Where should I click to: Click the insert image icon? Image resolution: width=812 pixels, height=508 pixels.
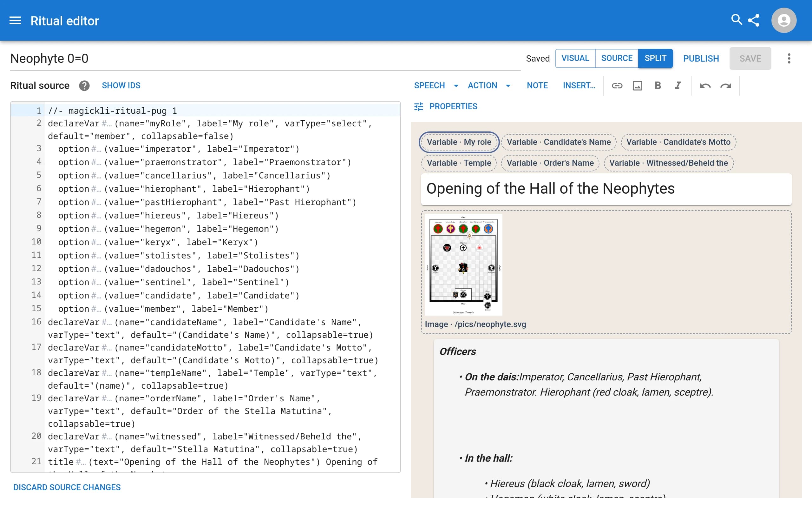(x=637, y=86)
